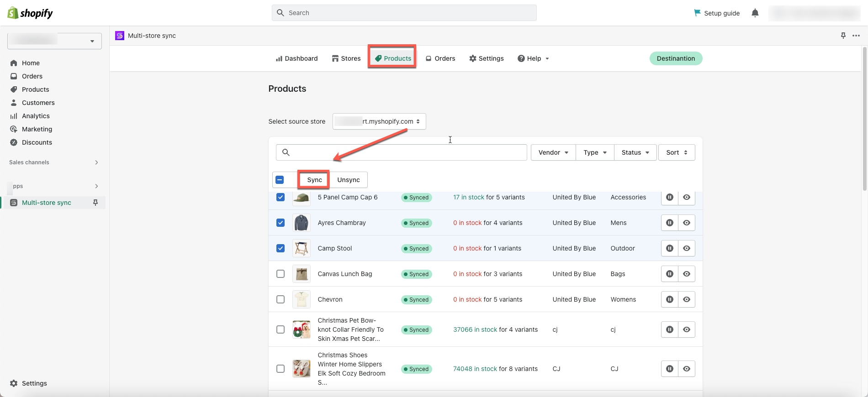Uncheck 5 Panel Camp Cap 6 checkbox

coord(281,197)
